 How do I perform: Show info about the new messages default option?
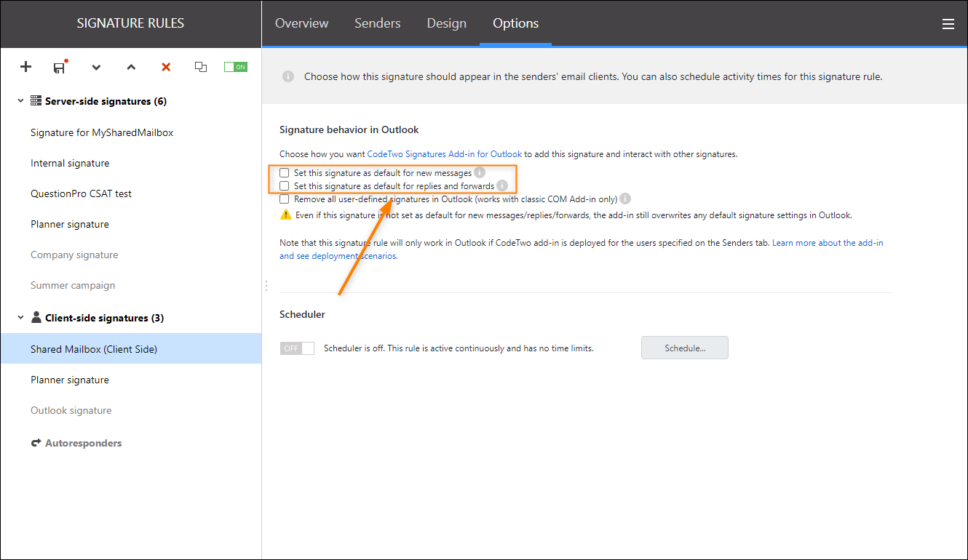[479, 172]
